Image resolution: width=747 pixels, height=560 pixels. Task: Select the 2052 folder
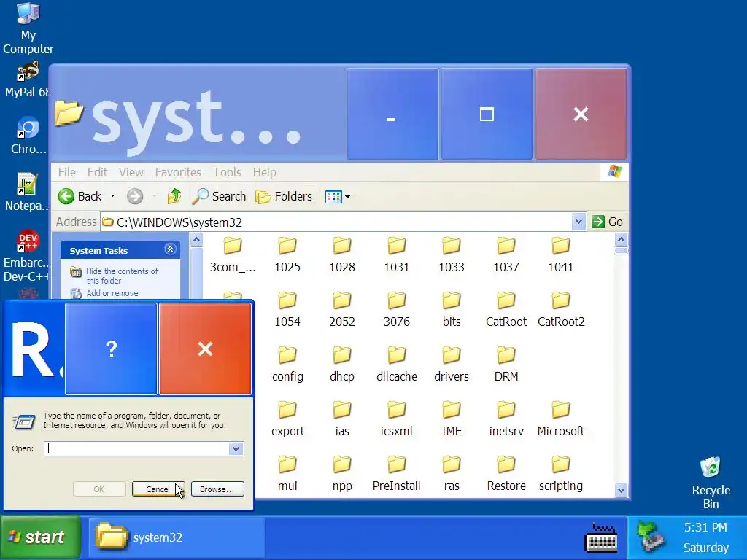[x=342, y=310]
